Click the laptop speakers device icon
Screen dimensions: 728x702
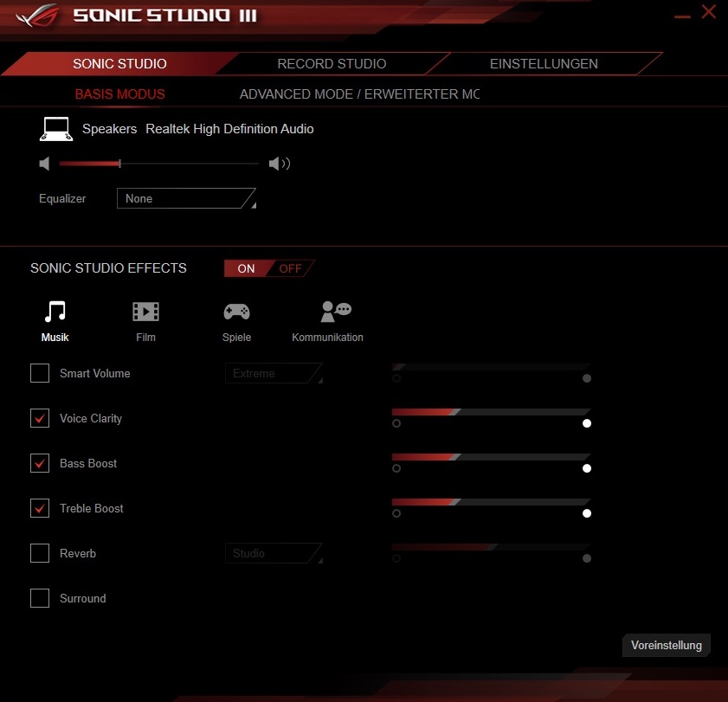click(56, 129)
